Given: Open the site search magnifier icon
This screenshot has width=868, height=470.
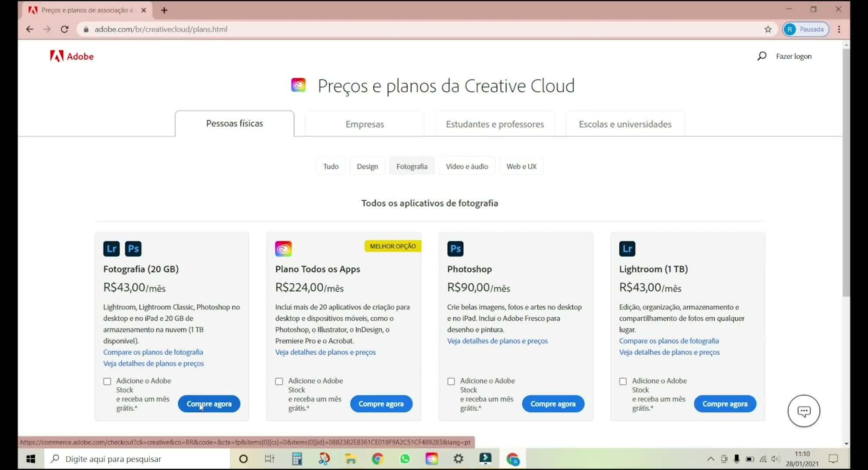Looking at the screenshot, I should [762, 56].
